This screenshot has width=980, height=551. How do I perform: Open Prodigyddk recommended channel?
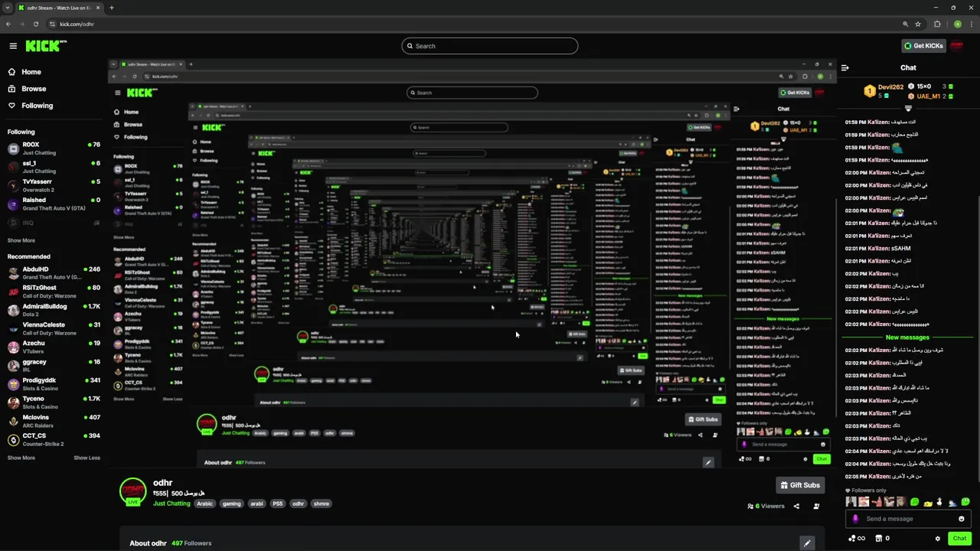(x=54, y=383)
